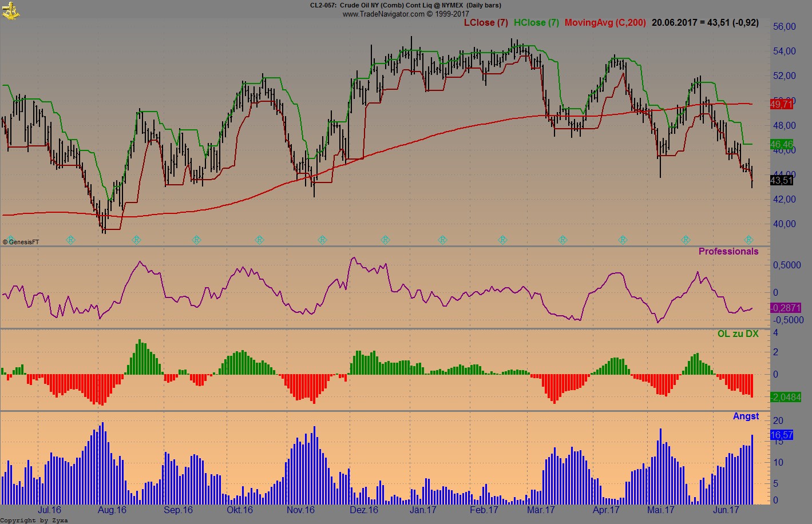This screenshot has width=812, height=524.
Task: Click the blue 16,57 Angst value marker
Action: pos(781,435)
